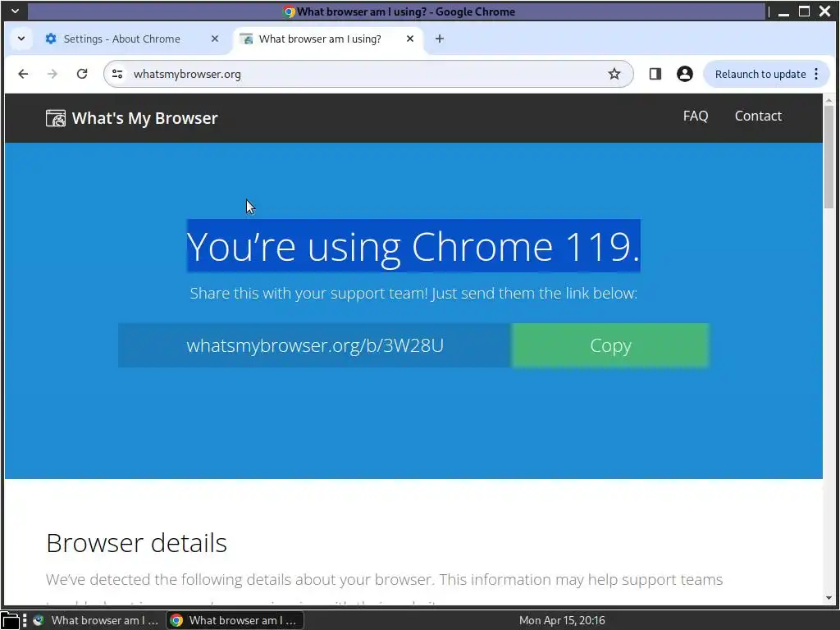
Task: Open the window menu arrow in title bar
Action: (x=15, y=11)
